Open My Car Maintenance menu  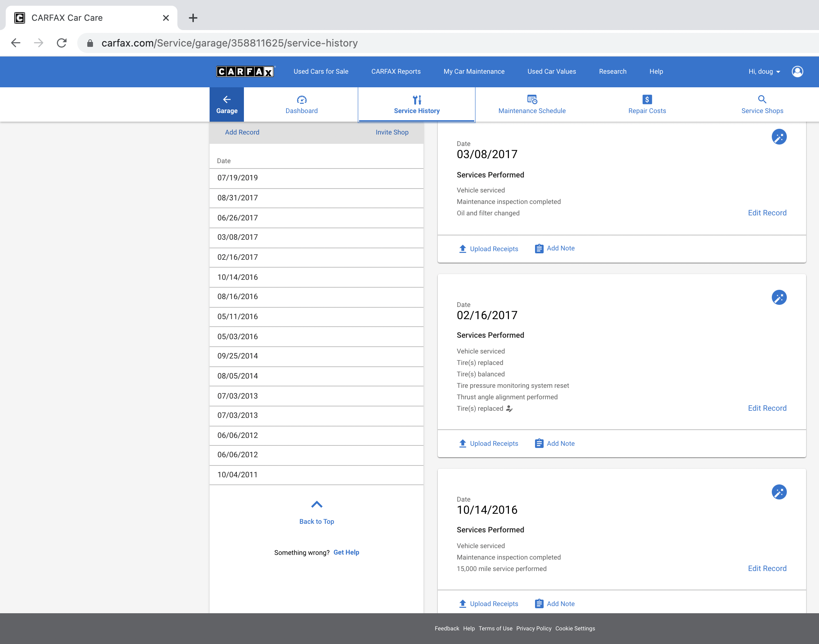474,71
